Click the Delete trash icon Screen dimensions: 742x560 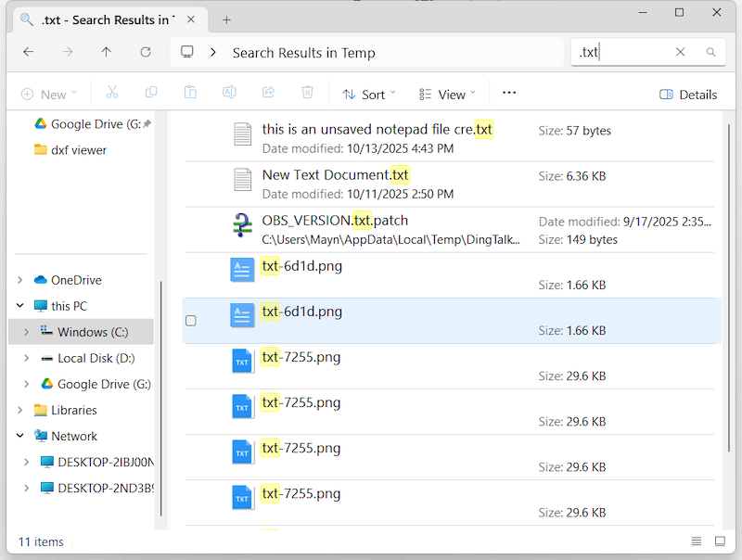point(307,94)
